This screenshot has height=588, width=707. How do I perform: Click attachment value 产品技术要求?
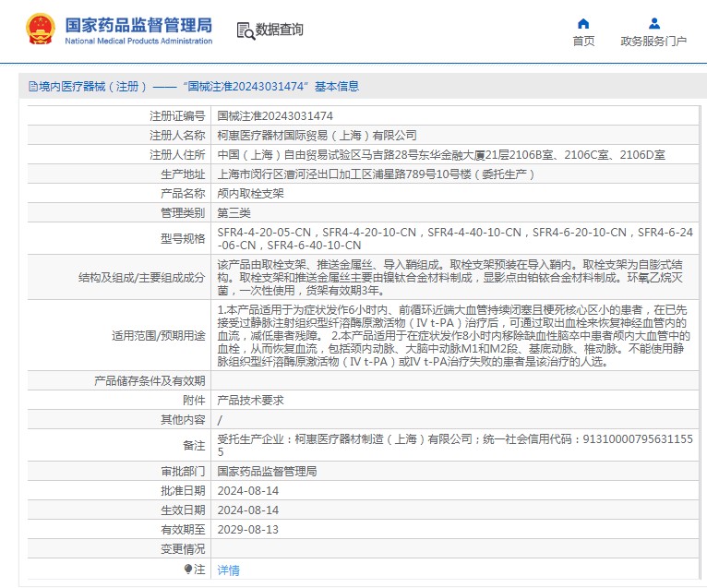tap(250, 400)
